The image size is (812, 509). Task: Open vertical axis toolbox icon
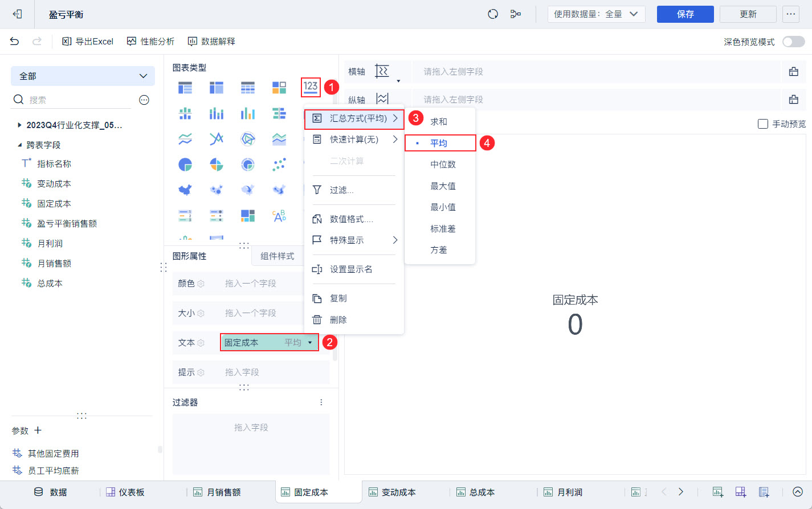[793, 100]
